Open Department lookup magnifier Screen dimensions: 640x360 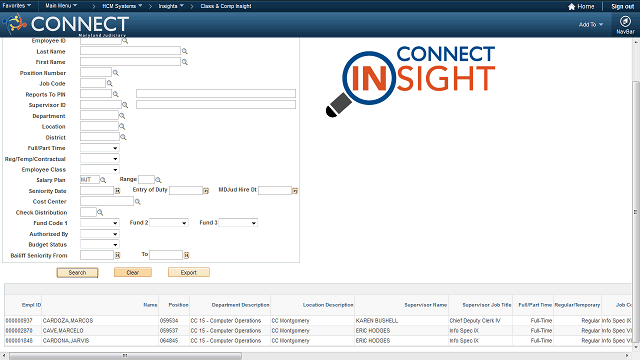(122, 116)
